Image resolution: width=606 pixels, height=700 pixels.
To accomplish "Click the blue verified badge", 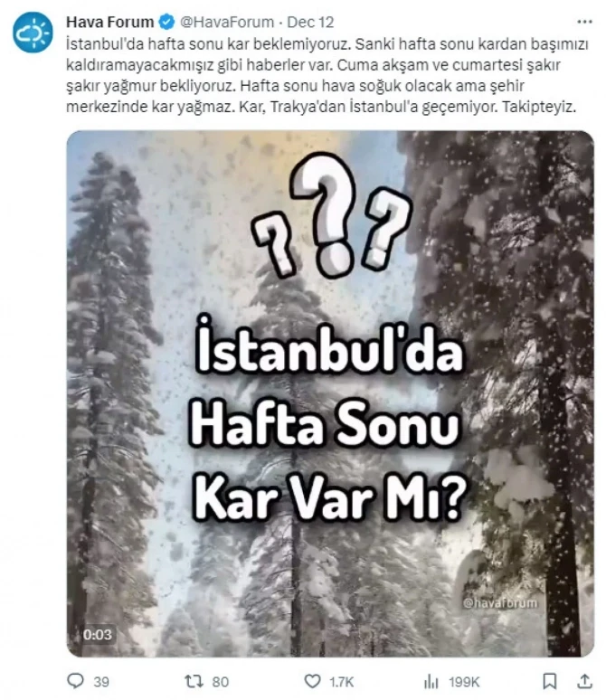I will tap(166, 22).
